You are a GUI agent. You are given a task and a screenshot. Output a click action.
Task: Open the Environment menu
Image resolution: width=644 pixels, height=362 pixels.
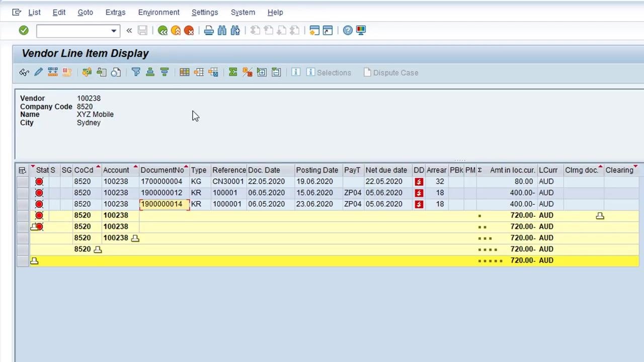click(x=158, y=12)
